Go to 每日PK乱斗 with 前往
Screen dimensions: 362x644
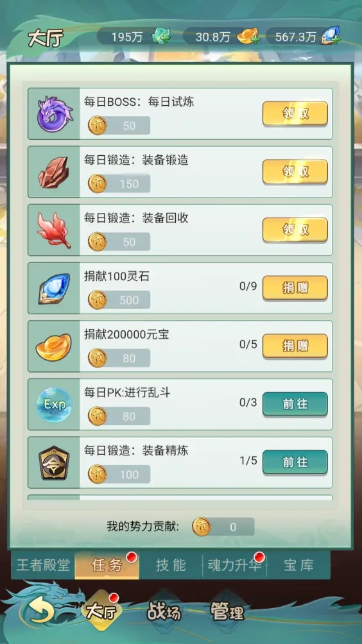click(x=295, y=403)
